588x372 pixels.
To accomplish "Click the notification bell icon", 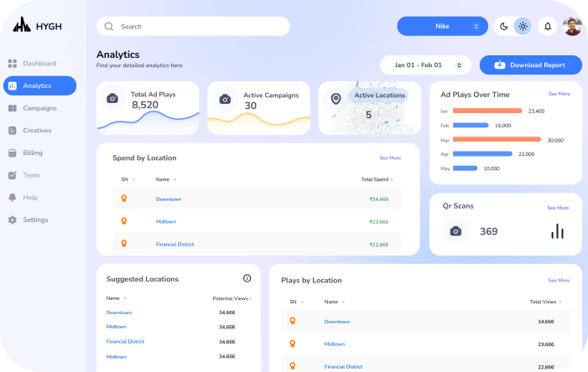I will [548, 26].
